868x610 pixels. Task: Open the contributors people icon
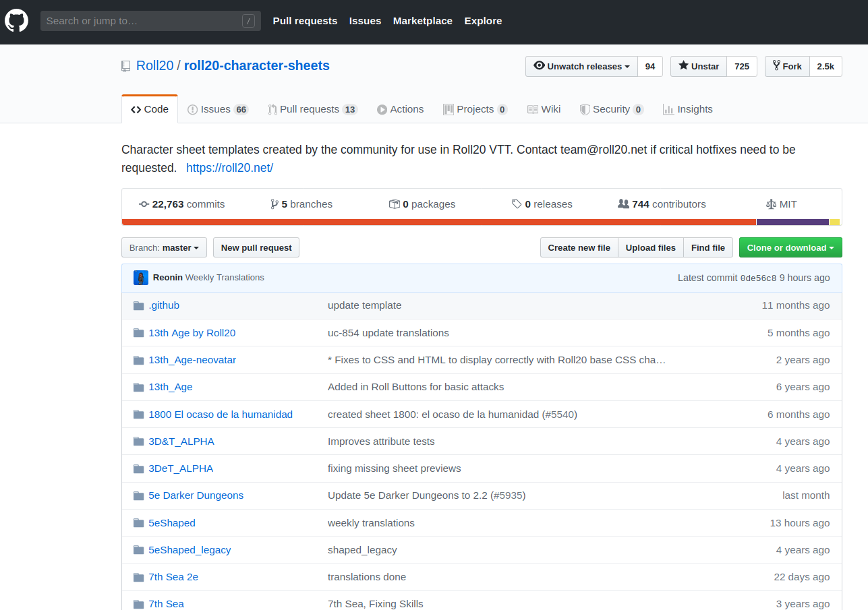point(624,204)
